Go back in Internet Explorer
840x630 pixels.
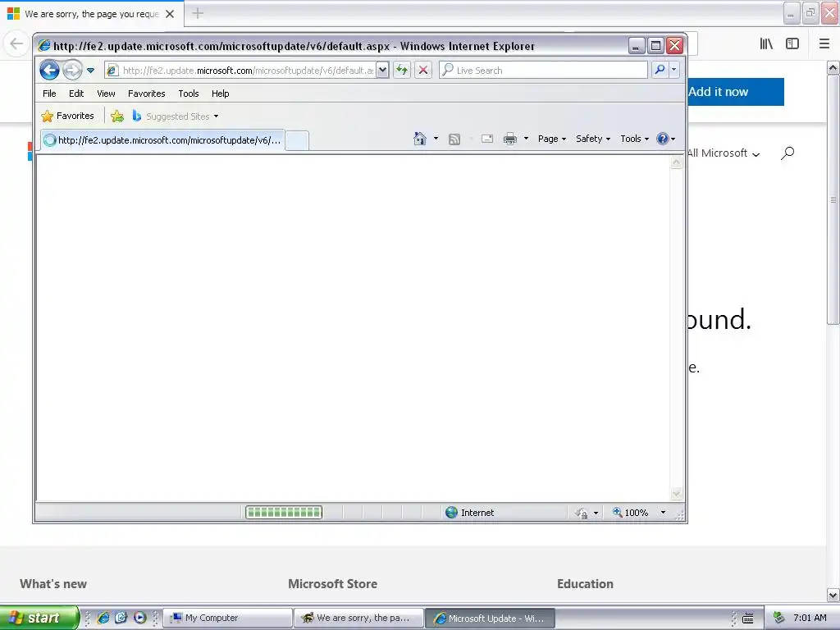[x=49, y=71]
